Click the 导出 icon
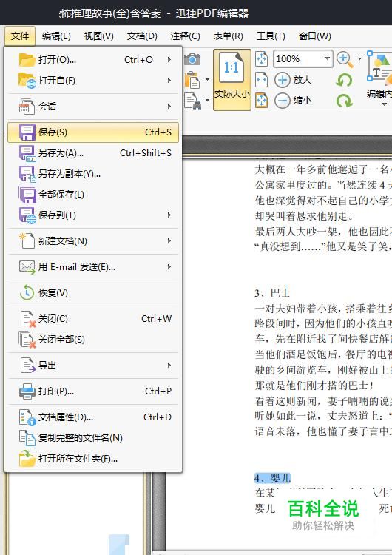Screen dimensions: 392x555 point(27,366)
